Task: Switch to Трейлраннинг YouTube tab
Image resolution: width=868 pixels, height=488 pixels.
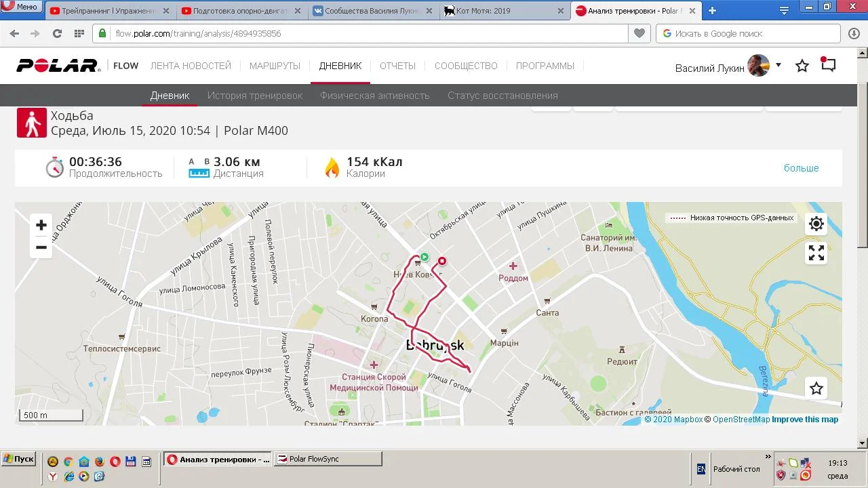Action: pos(111,11)
